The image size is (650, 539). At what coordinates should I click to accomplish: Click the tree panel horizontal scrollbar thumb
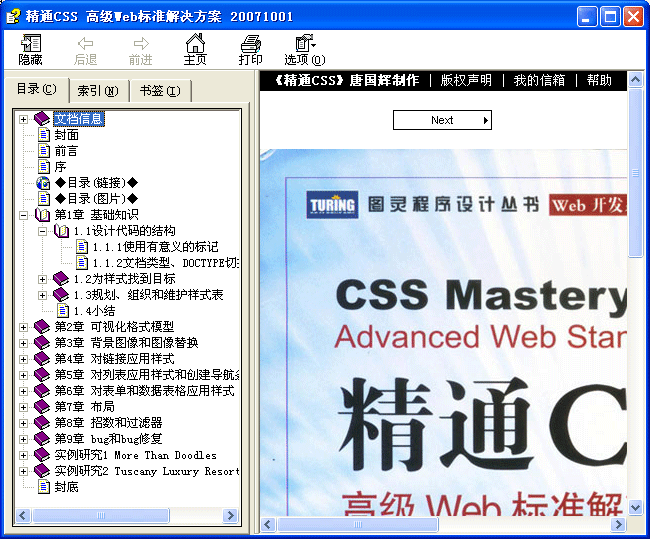(x=101, y=515)
